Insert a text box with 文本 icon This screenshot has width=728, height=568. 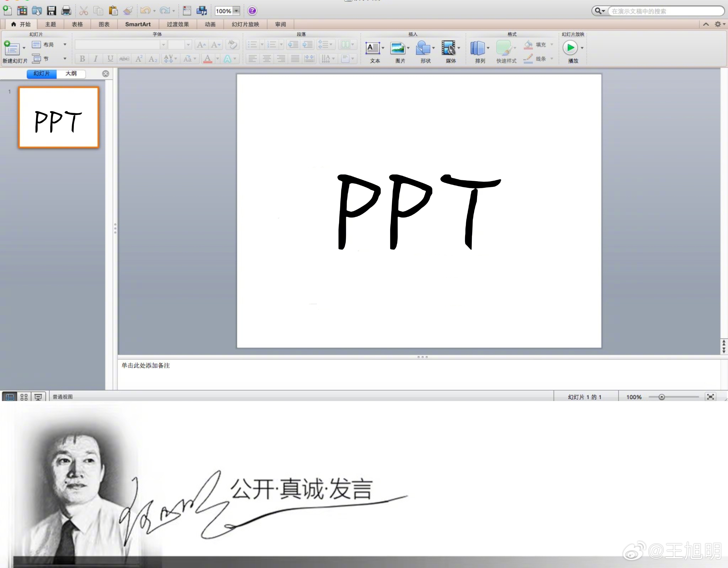coord(372,48)
